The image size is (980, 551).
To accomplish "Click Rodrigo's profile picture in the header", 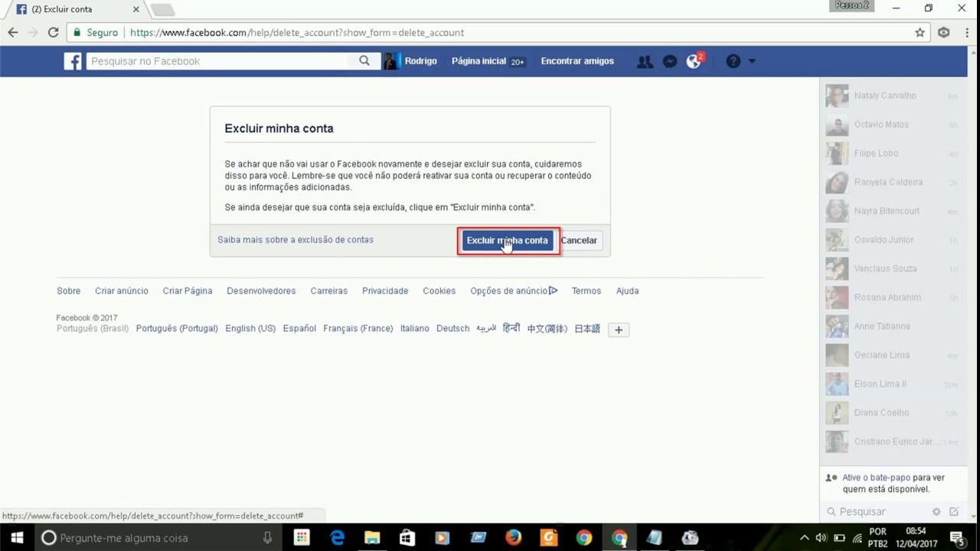I will tap(391, 61).
